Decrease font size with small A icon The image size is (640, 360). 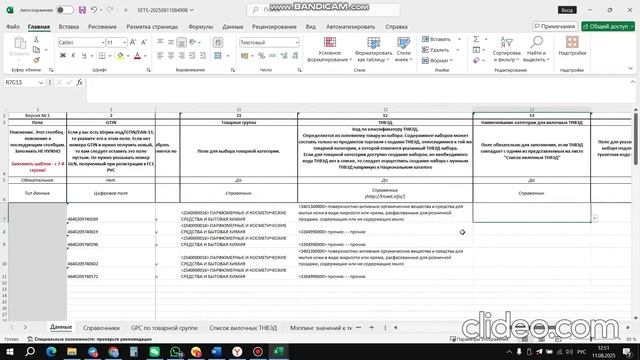(x=144, y=42)
